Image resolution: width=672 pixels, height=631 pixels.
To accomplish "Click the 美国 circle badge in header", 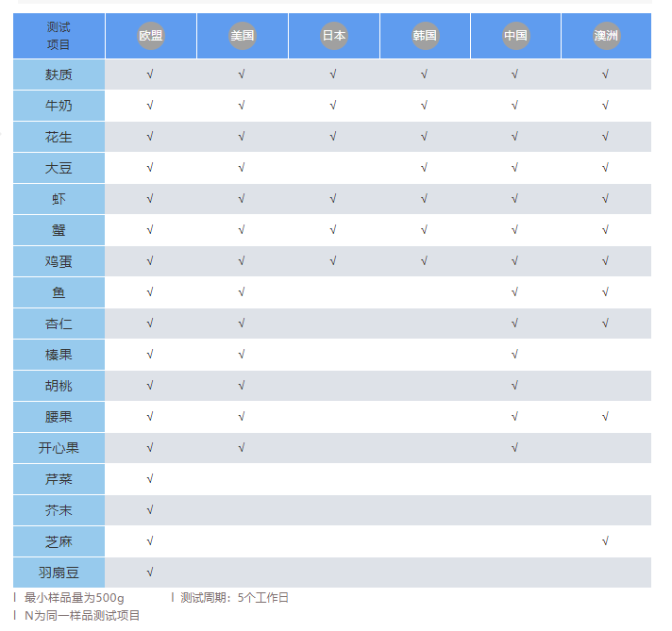I will 243,36.
